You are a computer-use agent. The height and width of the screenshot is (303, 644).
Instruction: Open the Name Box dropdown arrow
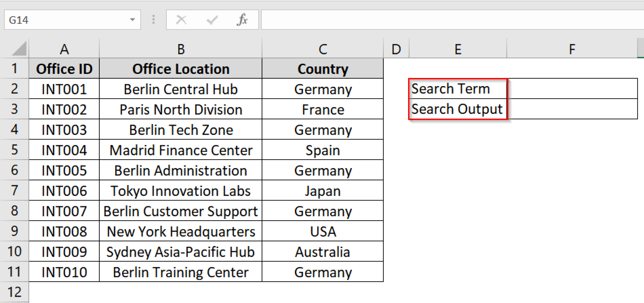(x=132, y=20)
